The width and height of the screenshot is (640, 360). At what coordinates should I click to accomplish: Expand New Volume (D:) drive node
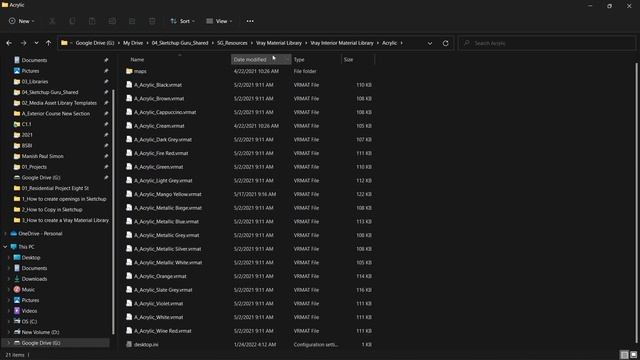[9, 332]
